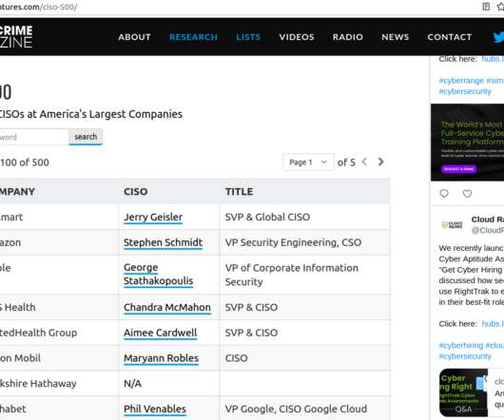
Task: Click the #cyberhiring hashtag
Action: tap(460, 345)
